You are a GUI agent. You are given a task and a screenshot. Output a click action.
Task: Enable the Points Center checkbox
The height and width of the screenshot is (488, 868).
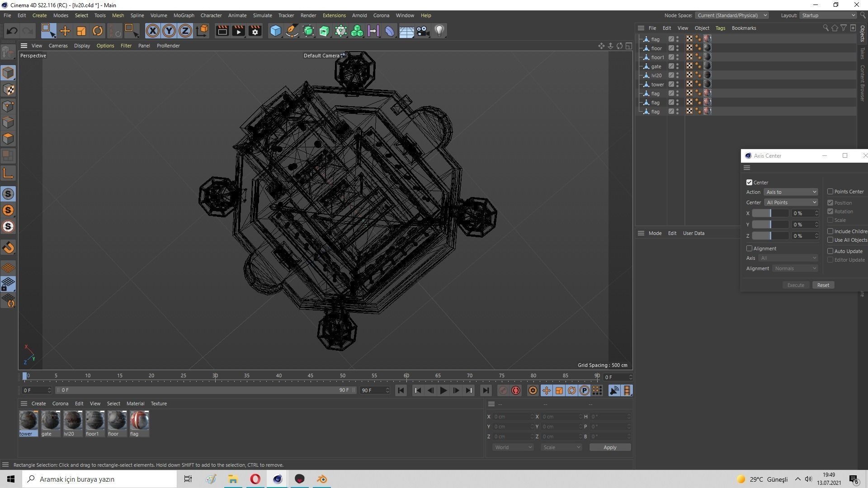pos(830,192)
